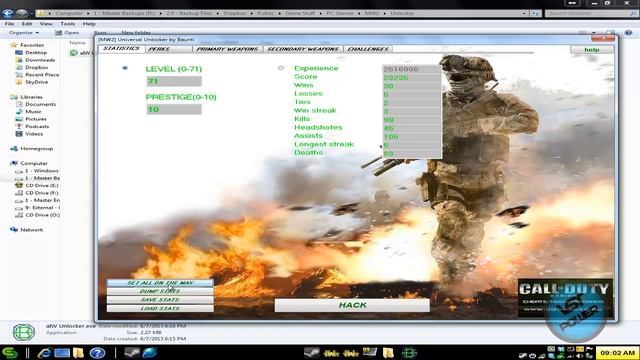Close the Universal Unlocker window
The image size is (640, 360).
point(602,39)
